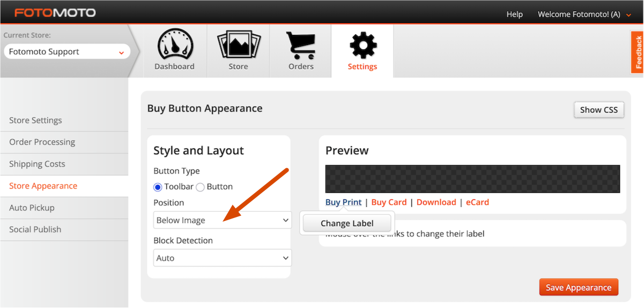Image resolution: width=644 pixels, height=308 pixels.
Task: Click the Save Appearance button
Action: click(x=579, y=288)
